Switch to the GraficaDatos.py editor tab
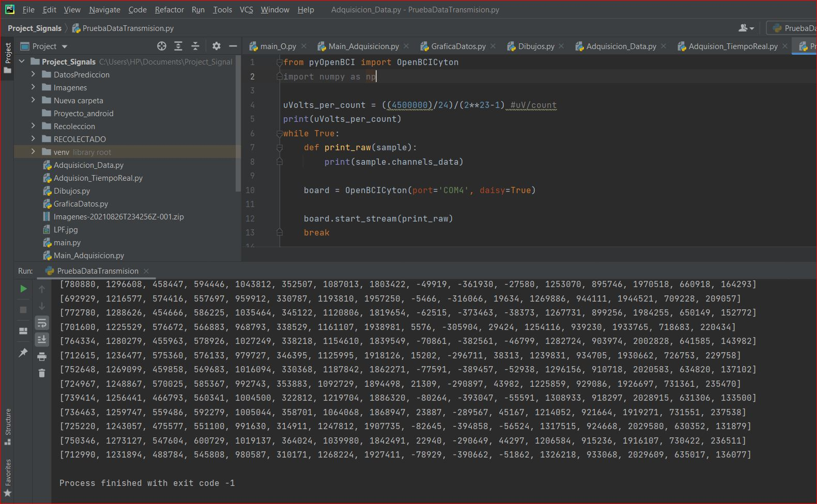This screenshot has height=504, width=817. click(458, 46)
